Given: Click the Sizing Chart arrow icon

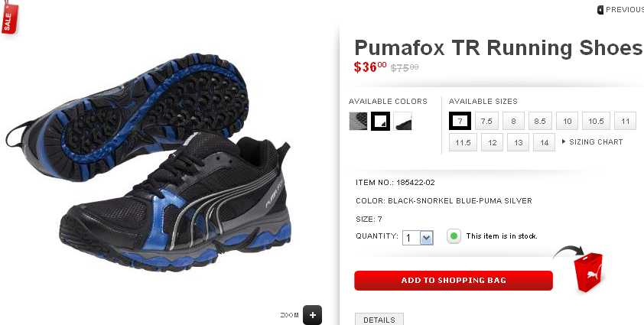Looking at the screenshot, I should click(x=564, y=141).
